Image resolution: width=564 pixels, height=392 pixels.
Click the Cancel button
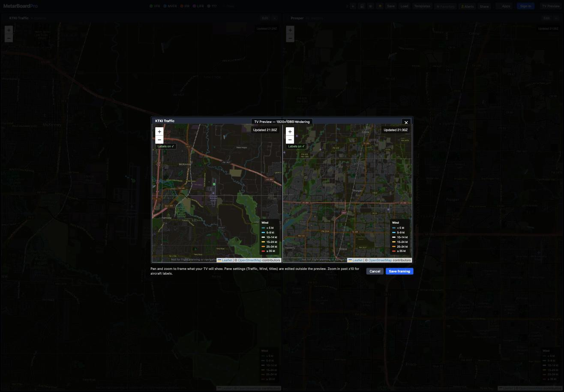375,271
